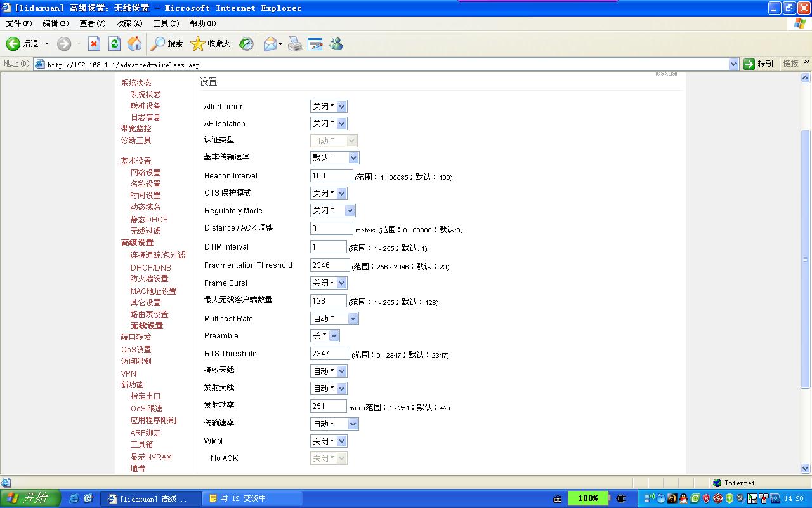Click the [lidaxuan] taskbar window button

click(150, 498)
